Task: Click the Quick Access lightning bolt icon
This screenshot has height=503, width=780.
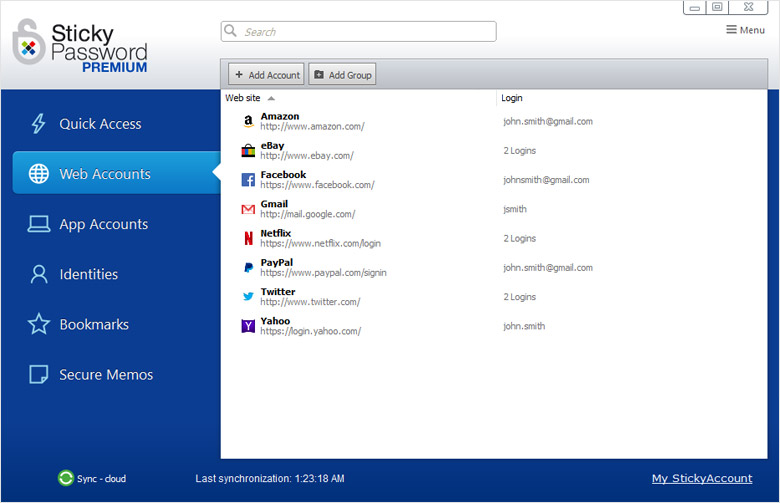Action: (x=38, y=124)
